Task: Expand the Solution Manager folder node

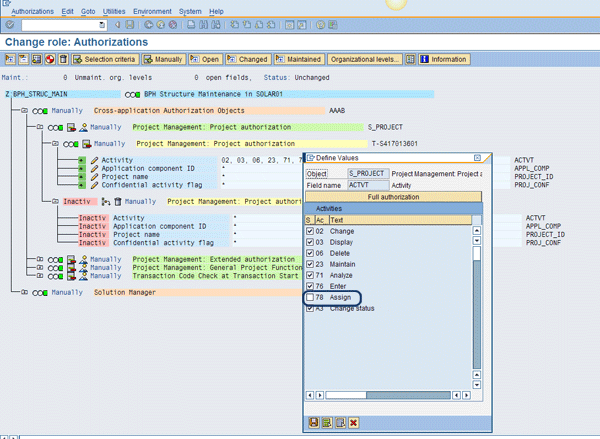Action: [23, 292]
